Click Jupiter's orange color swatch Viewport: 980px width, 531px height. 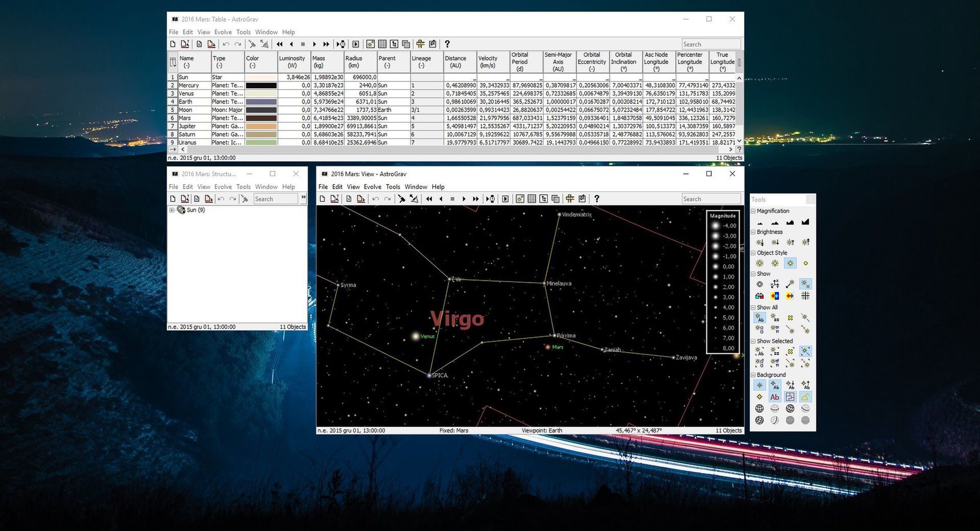pyautogui.click(x=261, y=126)
